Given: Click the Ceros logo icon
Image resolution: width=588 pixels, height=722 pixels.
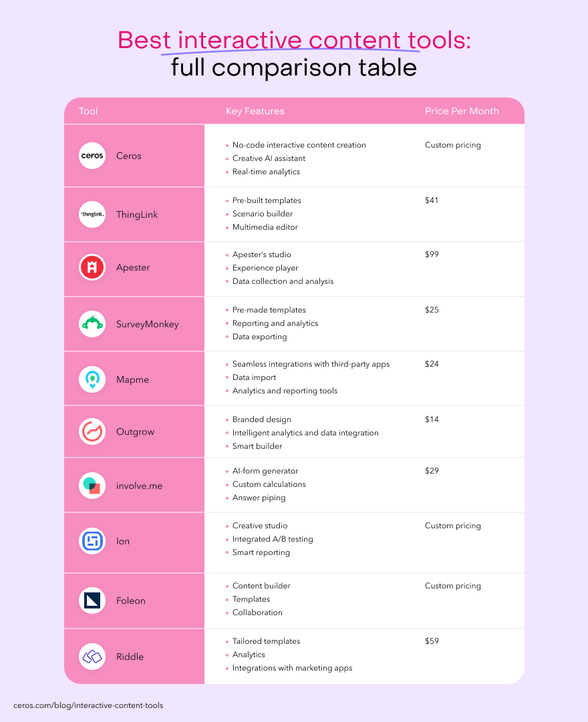Looking at the screenshot, I should pos(92,156).
